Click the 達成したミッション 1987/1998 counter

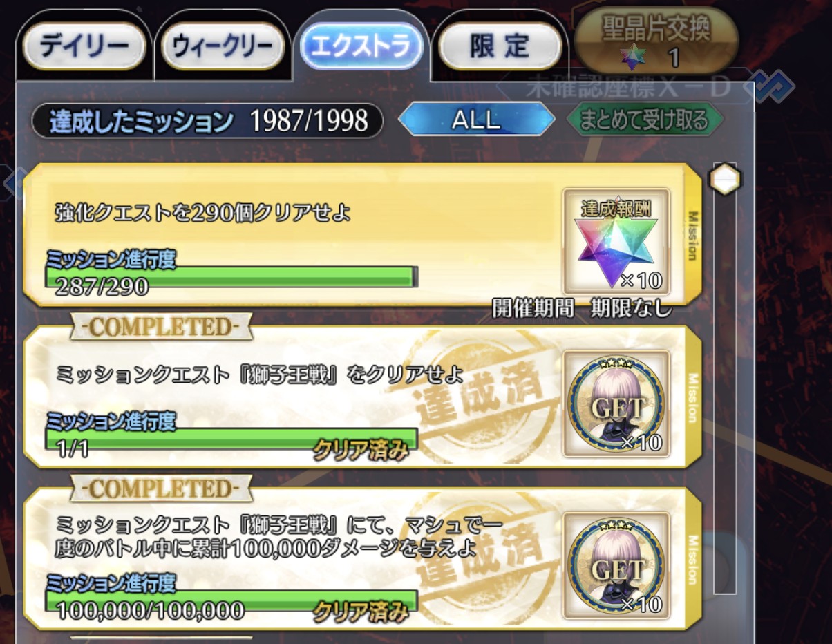coord(207,121)
